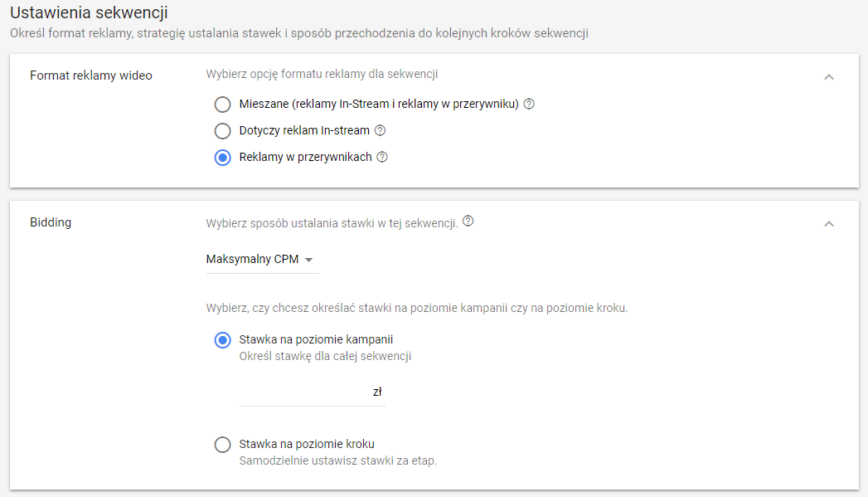Screen dimensions: 868x497
Task: Click the Format reklamy wideo section title
Action: (x=91, y=76)
